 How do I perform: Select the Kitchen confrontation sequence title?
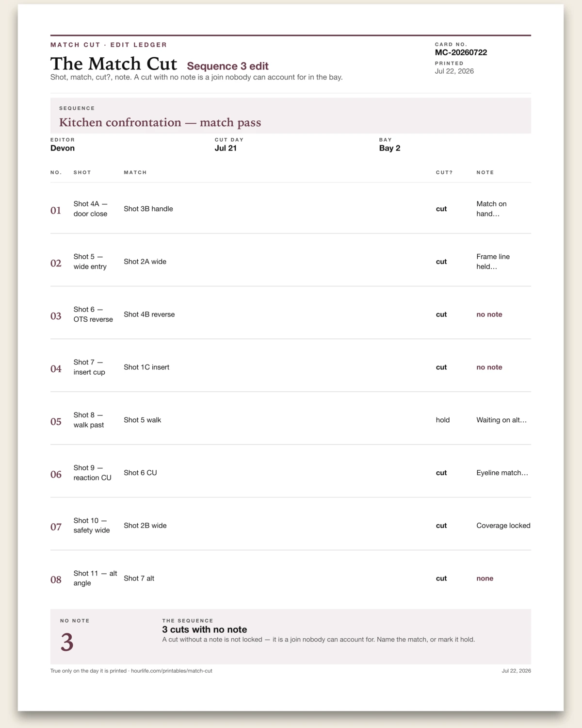(160, 122)
